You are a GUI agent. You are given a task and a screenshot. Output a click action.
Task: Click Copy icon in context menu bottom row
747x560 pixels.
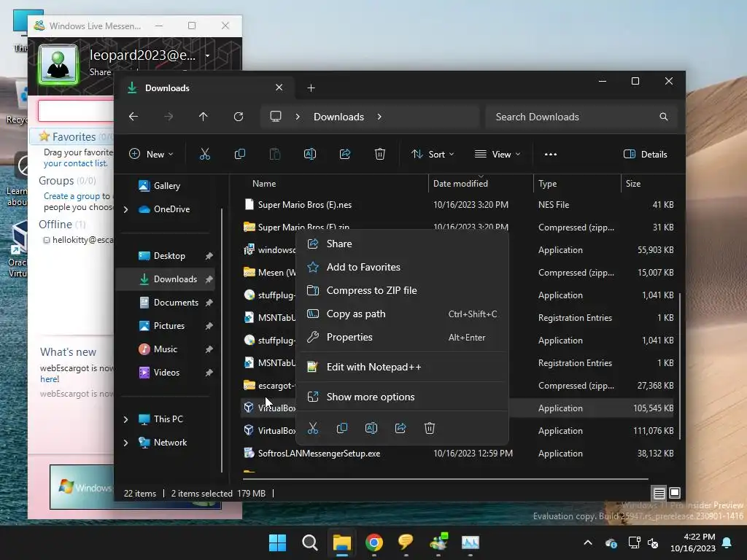click(x=342, y=428)
